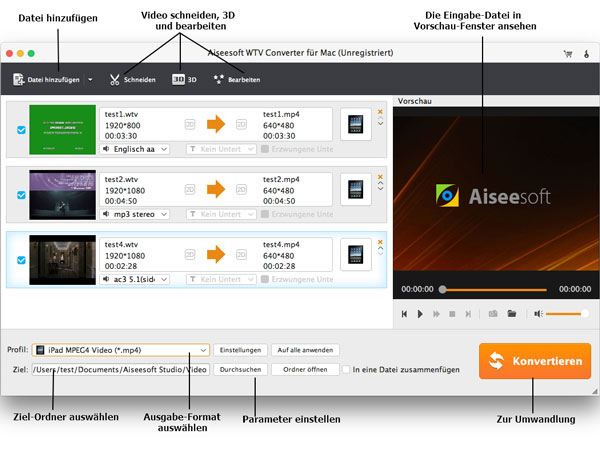
Task: Open subtitle dropdown for test4.wtv
Action: pos(221,279)
